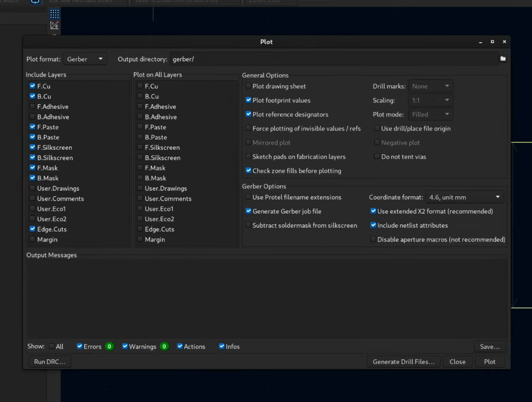Image resolution: width=532 pixels, height=402 pixels.
Task: Save output messages with Save… button
Action: (490, 346)
